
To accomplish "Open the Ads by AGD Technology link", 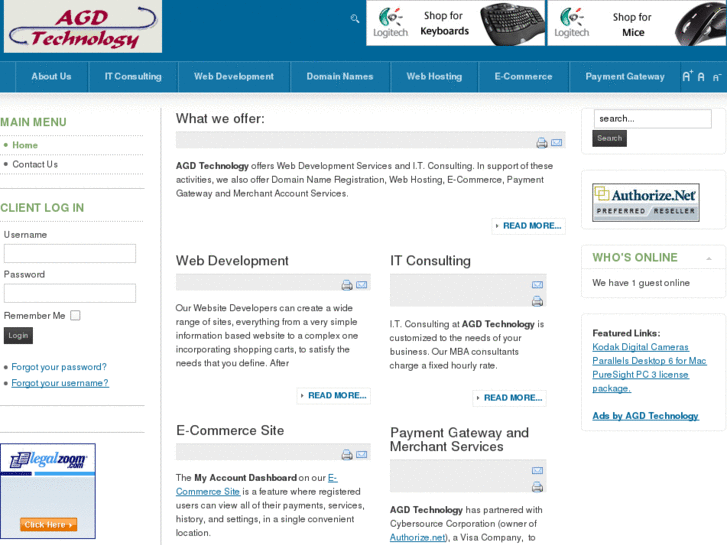I will (x=645, y=416).
